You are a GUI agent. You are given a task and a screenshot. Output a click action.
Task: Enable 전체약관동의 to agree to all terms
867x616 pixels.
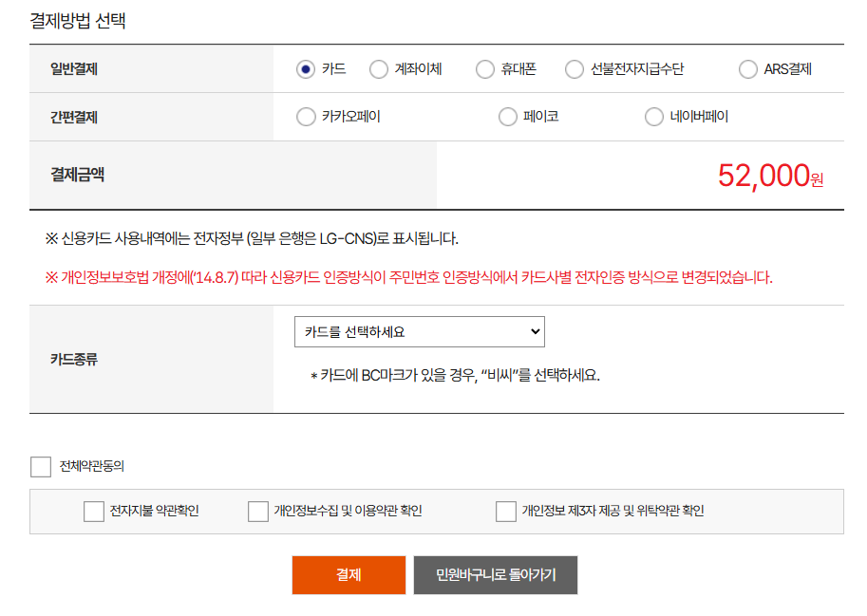pos(39,466)
